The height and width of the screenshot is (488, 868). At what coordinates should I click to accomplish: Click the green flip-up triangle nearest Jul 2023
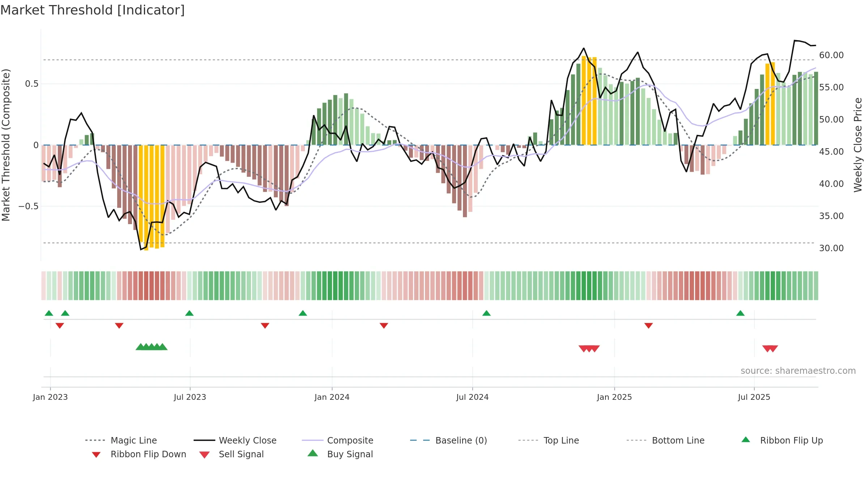[x=189, y=313]
